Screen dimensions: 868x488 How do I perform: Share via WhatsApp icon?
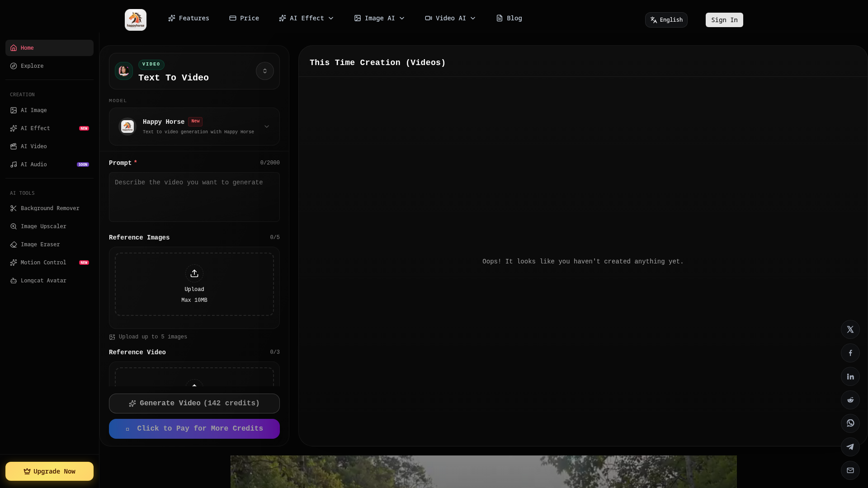(850, 423)
